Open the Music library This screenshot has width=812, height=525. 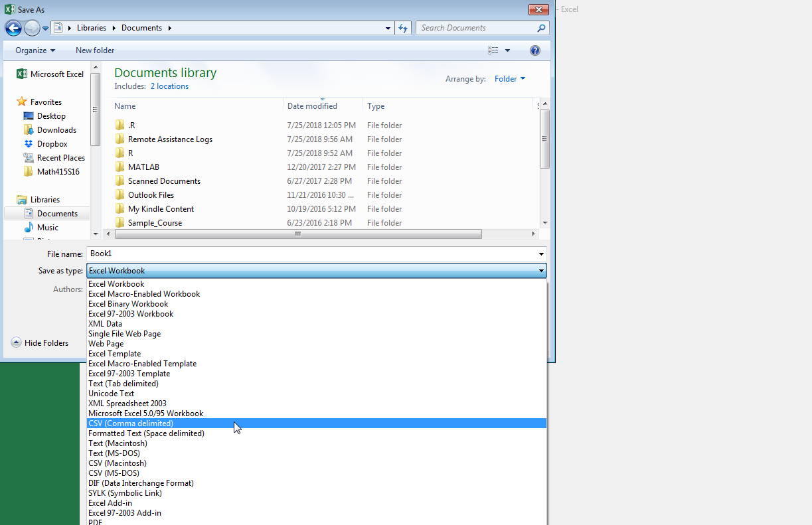(48, 228)
